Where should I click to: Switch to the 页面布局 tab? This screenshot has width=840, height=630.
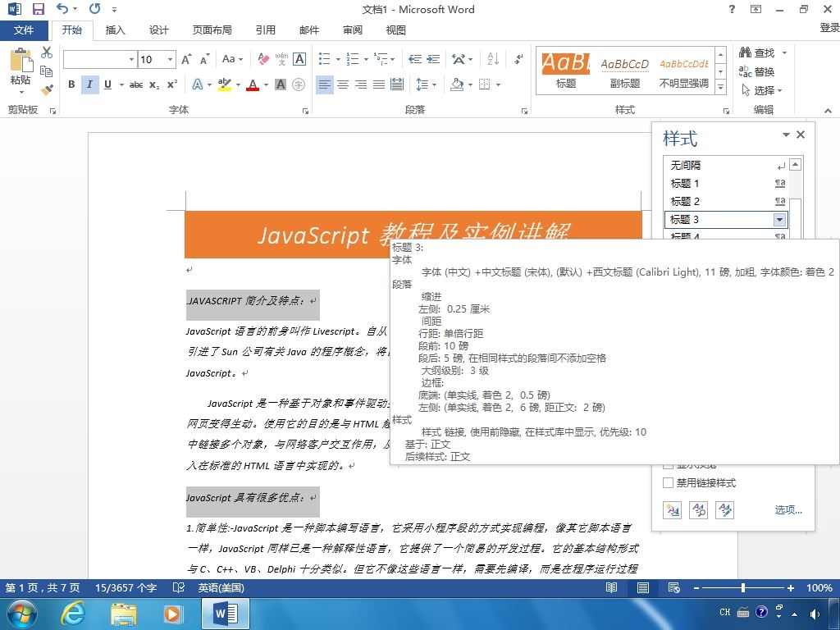212,30
